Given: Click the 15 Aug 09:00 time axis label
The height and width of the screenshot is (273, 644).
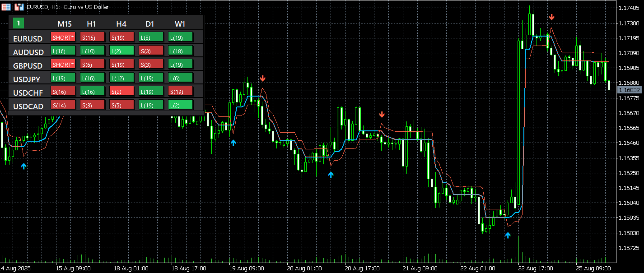Looking at the screenshot, I should (x=72, y=268).
